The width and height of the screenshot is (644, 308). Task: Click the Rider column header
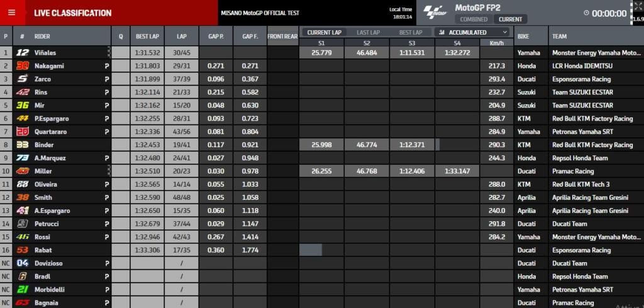(x=42, y=36)
